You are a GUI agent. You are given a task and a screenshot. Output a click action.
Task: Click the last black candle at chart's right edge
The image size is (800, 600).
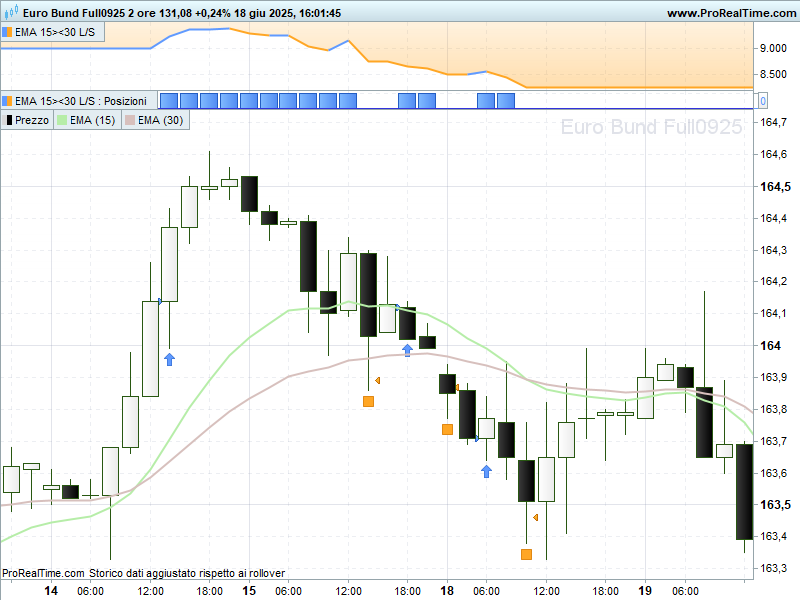[x=744, y=492]
